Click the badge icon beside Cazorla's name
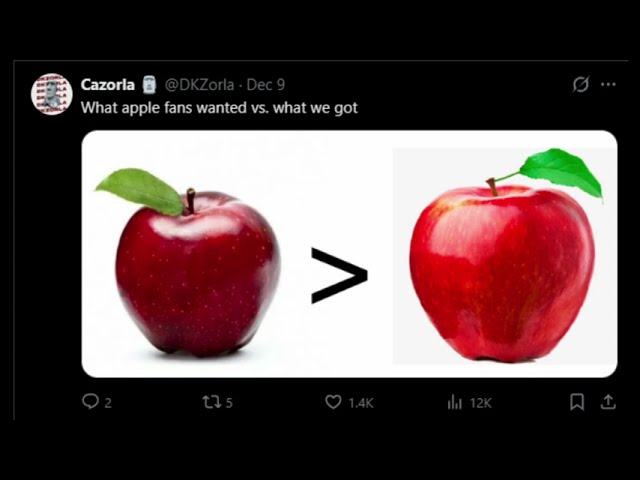The height and width of the screenshot is (480, 640). coord(149,84)
